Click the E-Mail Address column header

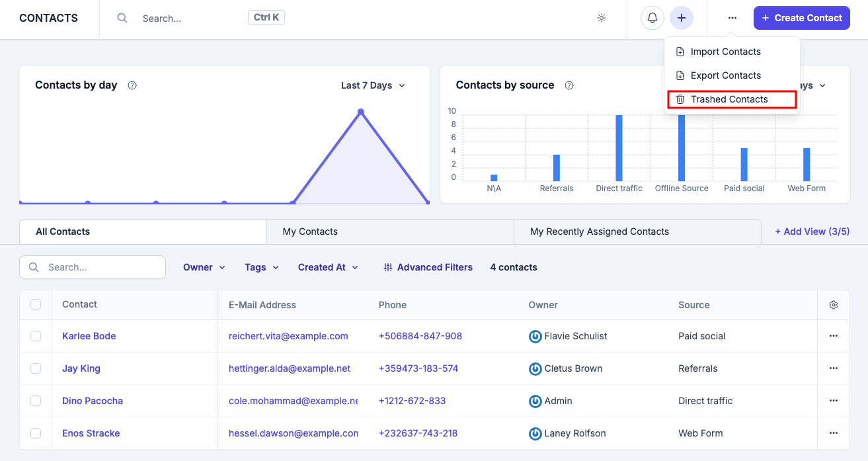[262, 305]
